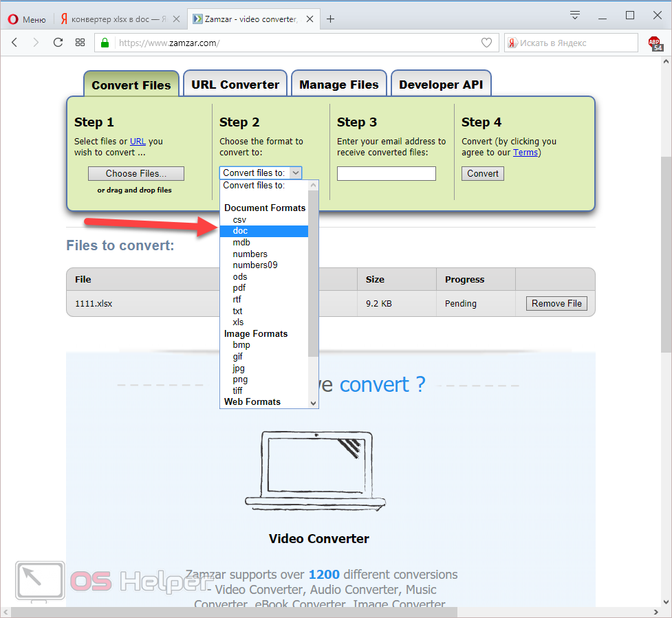
Task: Switch to the URL Converter tab
Action: (235, 85)
